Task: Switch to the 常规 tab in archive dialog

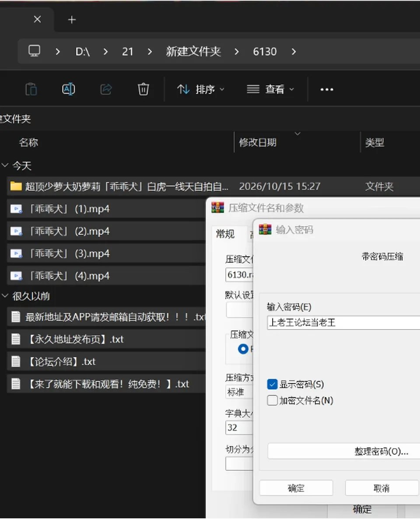Action: coord(225,234)
